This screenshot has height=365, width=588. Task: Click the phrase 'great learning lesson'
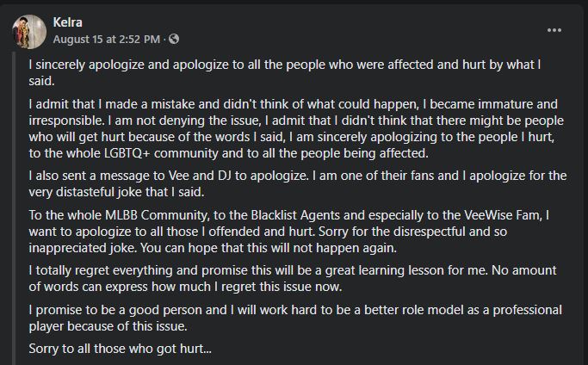384,270
